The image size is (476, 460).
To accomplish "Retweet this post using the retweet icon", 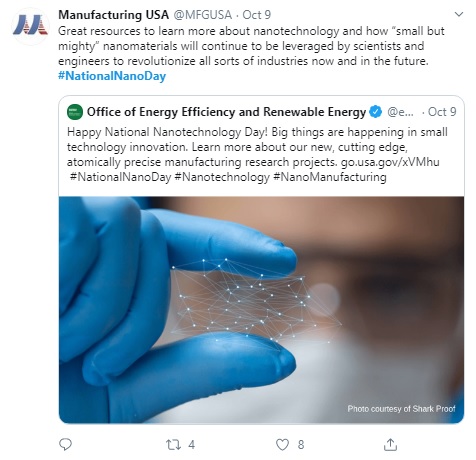I will (x=173, y=445).
